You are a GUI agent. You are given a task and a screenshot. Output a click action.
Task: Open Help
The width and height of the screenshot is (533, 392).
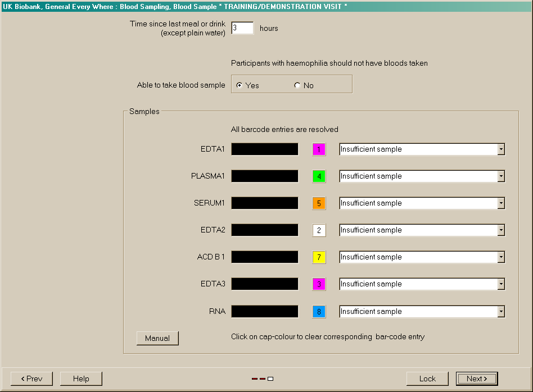click(81, 379)
